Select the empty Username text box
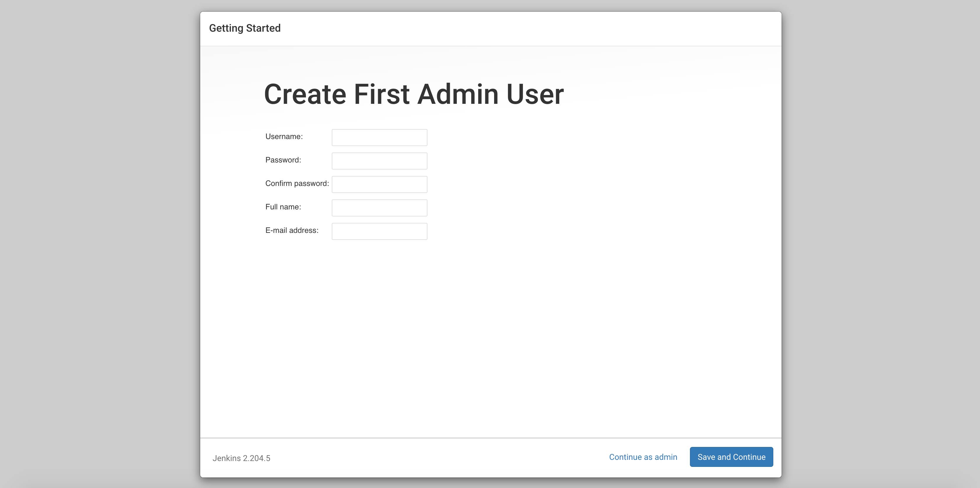This screenshot has width=980, height=488. click(379, 137)
